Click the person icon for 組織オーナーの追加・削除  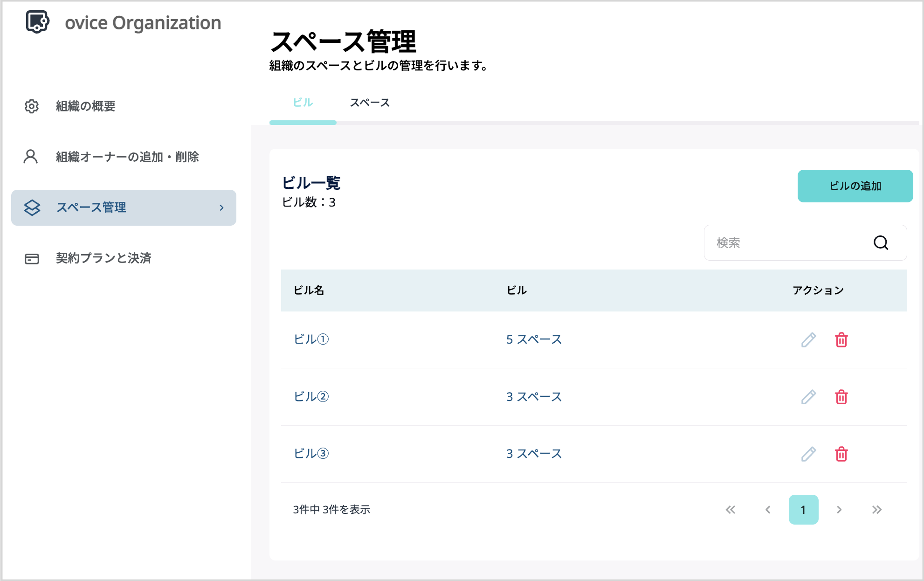31,157
